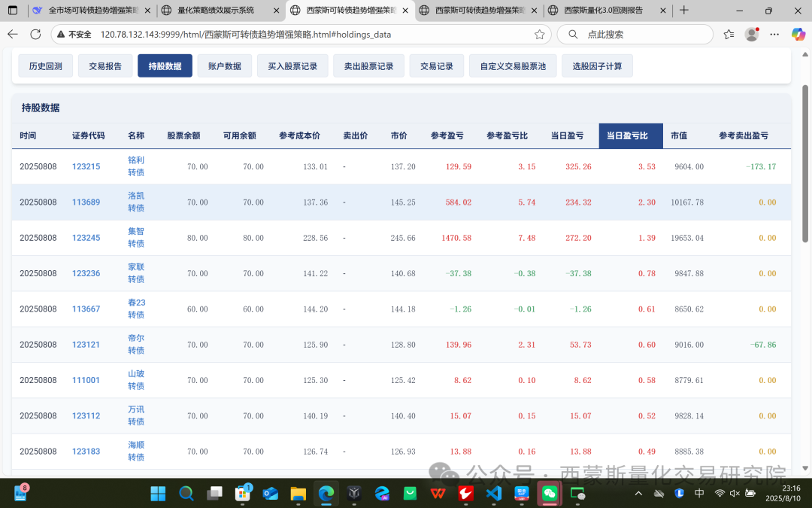This screenshot has width=812, height=508.
Task: Open tab actions menu icon
Action: pos(13,11)
